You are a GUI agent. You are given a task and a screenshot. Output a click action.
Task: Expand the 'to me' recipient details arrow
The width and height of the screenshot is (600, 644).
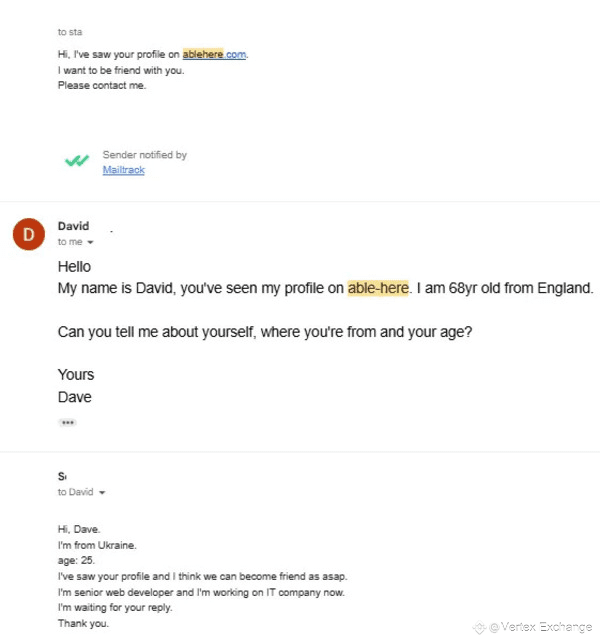90,242
